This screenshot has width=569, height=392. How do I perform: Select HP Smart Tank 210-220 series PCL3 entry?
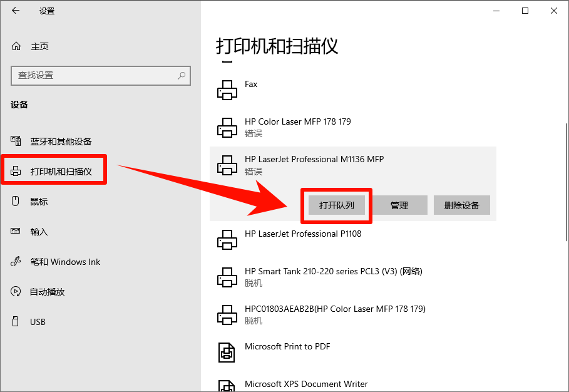352,277
